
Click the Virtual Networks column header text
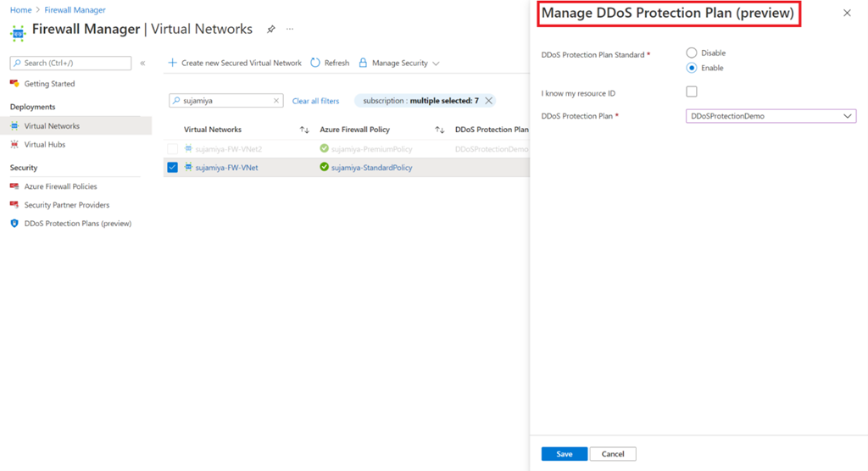coord(213,130)
